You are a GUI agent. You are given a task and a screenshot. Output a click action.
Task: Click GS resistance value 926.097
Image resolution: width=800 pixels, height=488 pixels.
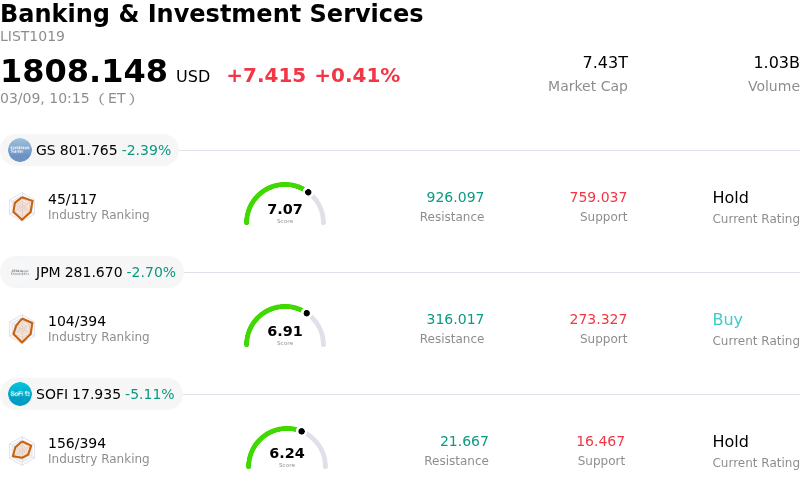point(455,198)
